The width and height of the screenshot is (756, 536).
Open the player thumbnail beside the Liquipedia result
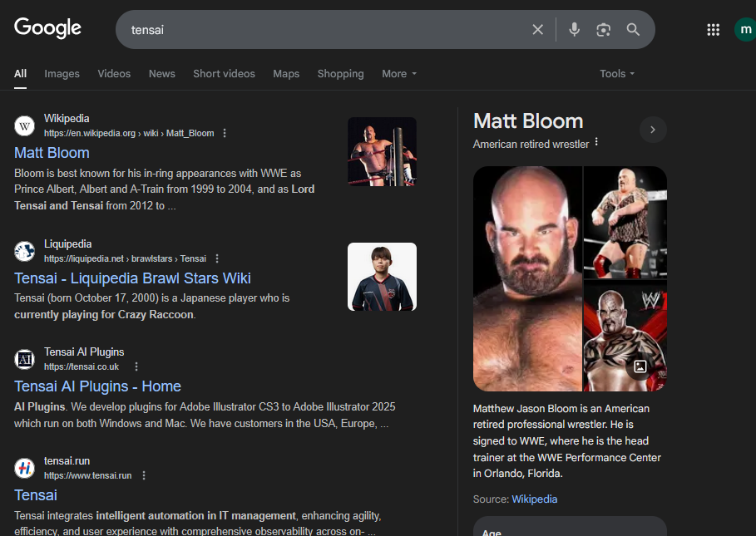click(383, 277)
